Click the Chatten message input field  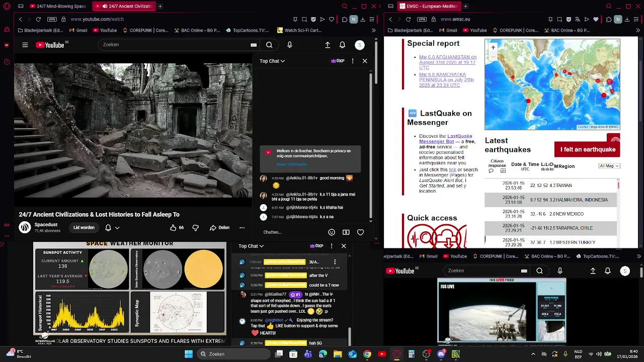click(292, 232)
